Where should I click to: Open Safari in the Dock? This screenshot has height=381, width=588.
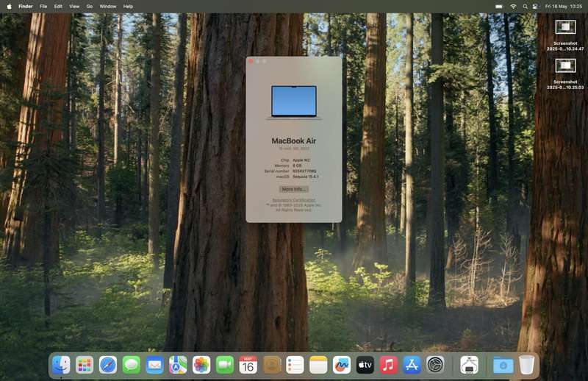pyautogui.click(x=108, y=365)
